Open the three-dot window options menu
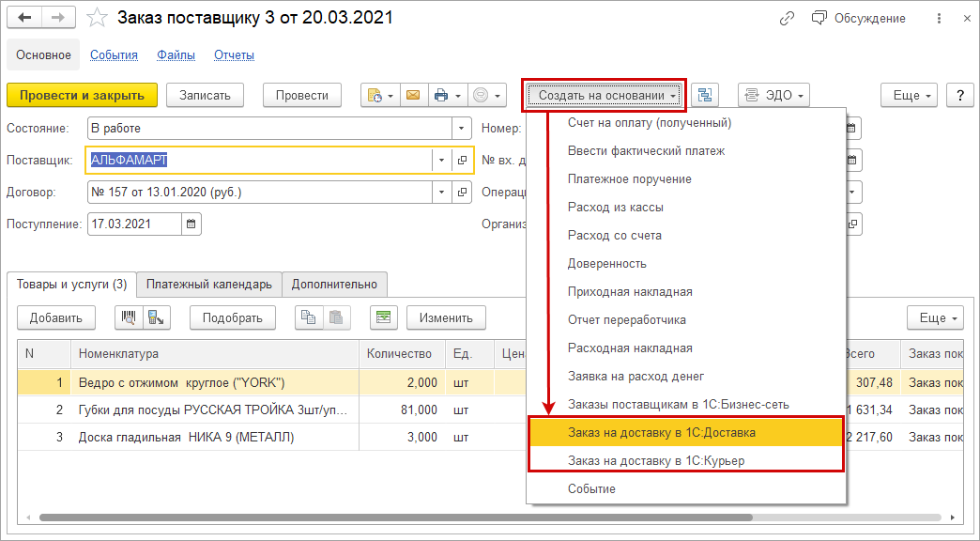The height and width of the screenshot is (541, 980). pyautogui.click(x=939, y=19)
